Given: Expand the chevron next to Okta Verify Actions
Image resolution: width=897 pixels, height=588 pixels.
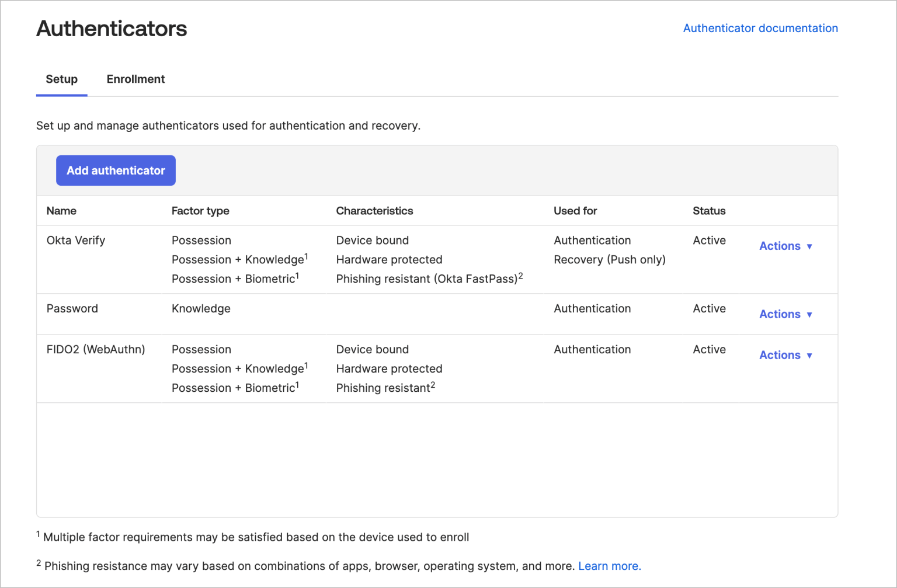Looking at the screenshot, I should 811,246.
